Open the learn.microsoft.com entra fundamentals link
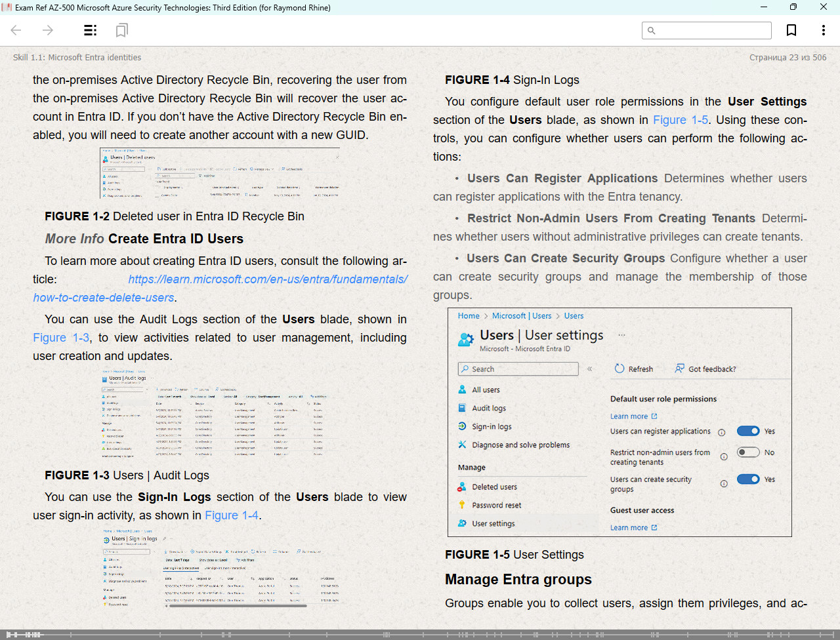 coord(268,279)
